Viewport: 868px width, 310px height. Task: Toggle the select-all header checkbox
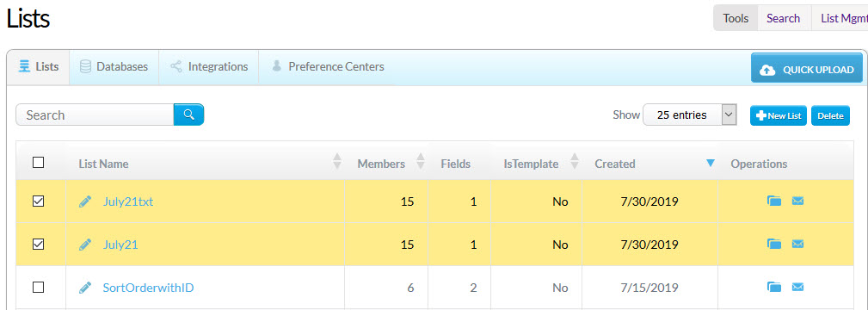coord(38,163)
